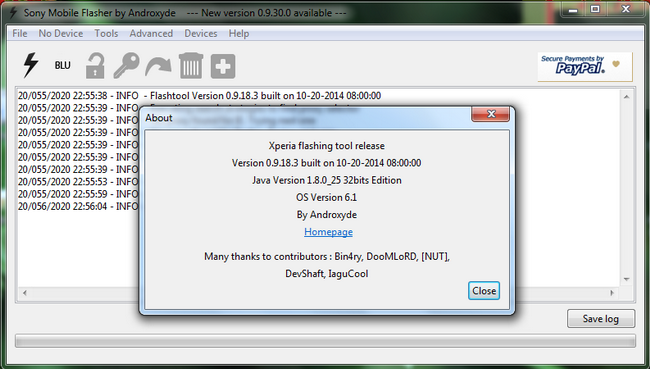Maximize the Sony Mobile Flasher window
650x369 pixels.
pos(595,10)
